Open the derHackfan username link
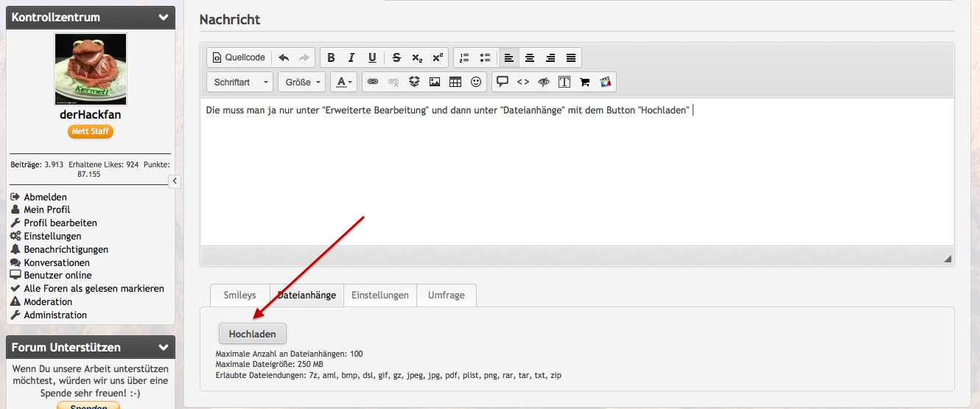The width and height of the screenshot is (980, 409). [x=91, y=115]
